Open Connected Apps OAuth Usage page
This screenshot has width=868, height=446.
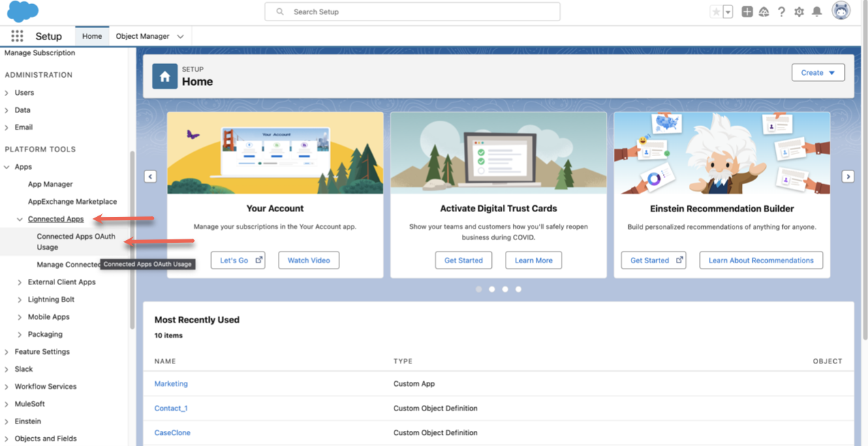click(76, 242)
